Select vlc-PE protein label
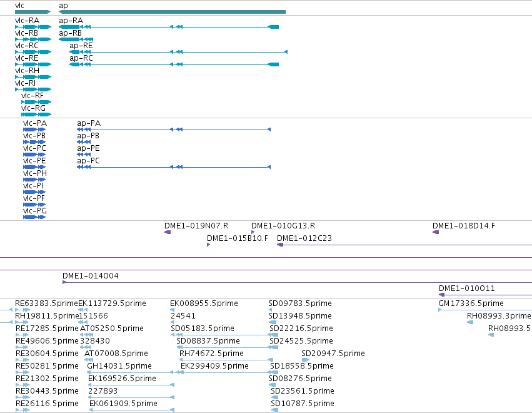The width and height of the screenshot is (532, 413). tap(34, 161)
